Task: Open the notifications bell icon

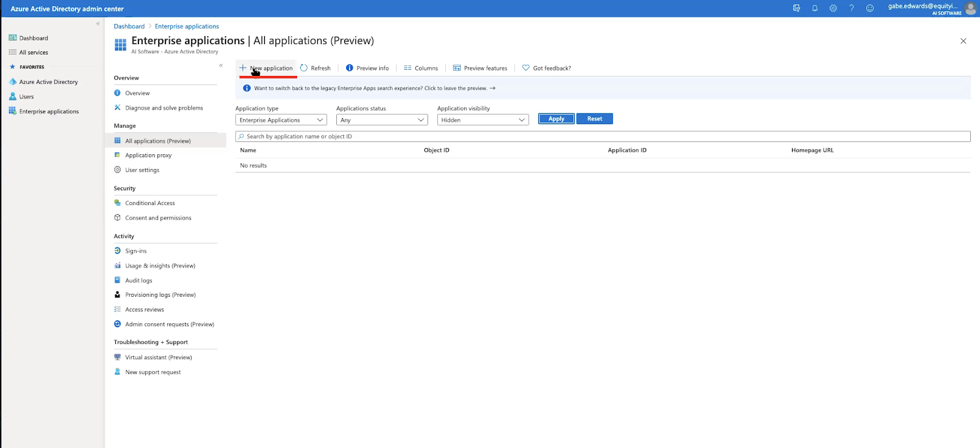Action: (815, 8)
